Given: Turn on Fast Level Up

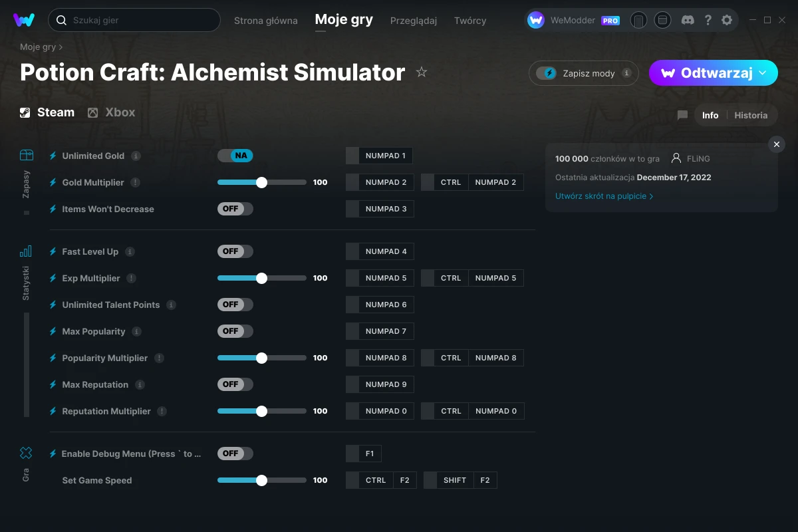Looking at the screenshot, I should click(235, 251).
